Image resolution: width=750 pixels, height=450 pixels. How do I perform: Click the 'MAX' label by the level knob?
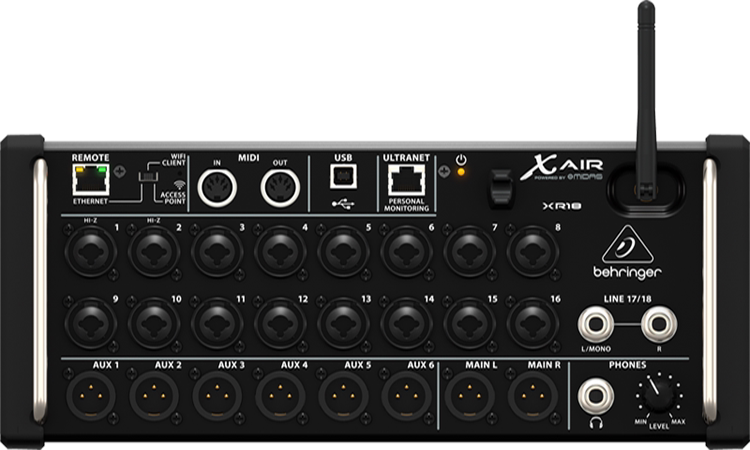[678, 422]
